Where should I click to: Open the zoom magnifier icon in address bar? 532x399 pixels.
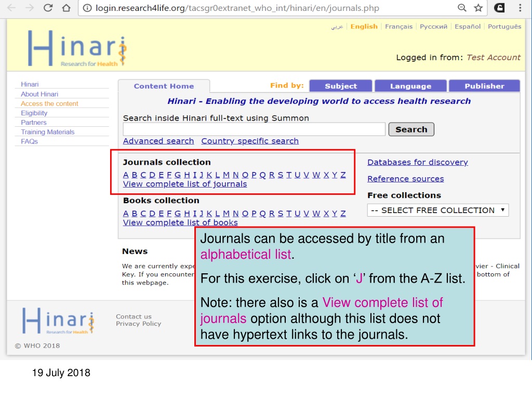(x=462, y=8)
